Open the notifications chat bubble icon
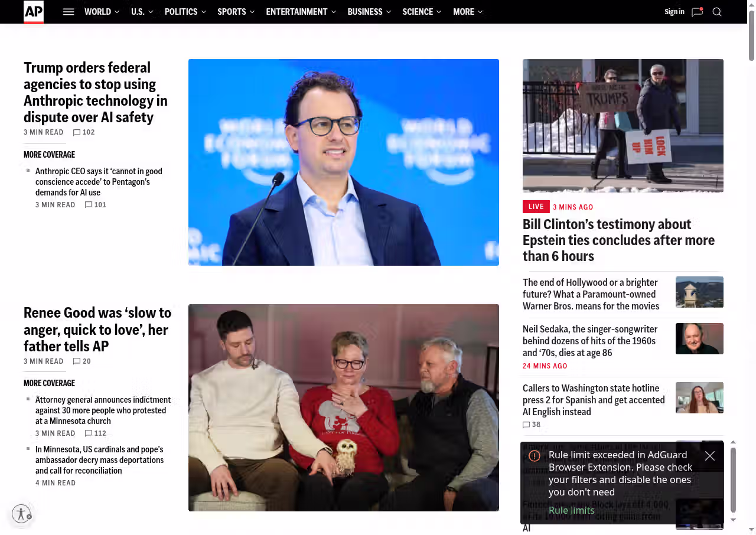The height and width of the screenshot is (535, 756). 697,12
